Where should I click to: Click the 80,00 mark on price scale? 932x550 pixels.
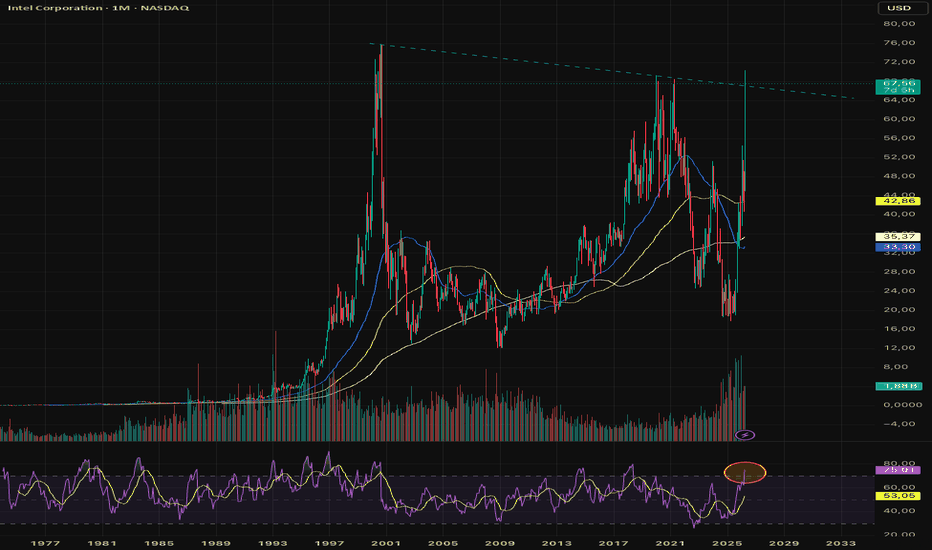tap(899, 24)
